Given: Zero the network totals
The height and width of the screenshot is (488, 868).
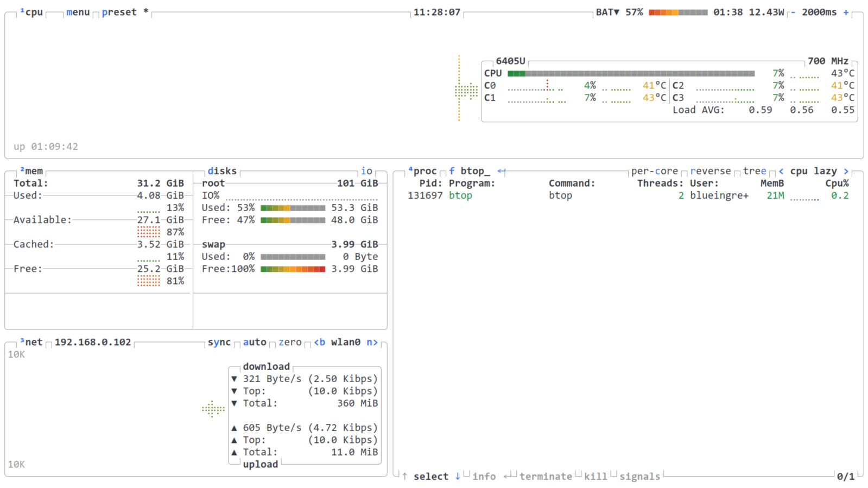Looking at the screenshot, I should pyautogui.click(x=290, y=342).
